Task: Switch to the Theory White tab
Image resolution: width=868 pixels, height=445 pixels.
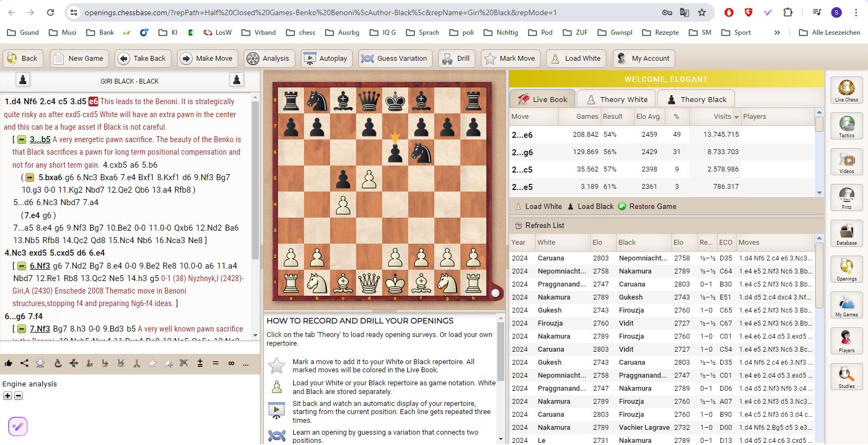Action: (617, 99)
